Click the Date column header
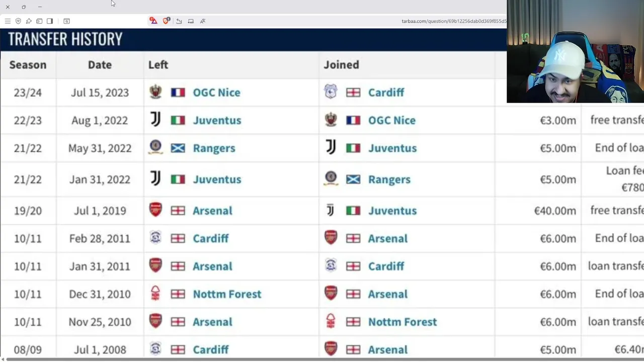 click(x=100, y=65)
